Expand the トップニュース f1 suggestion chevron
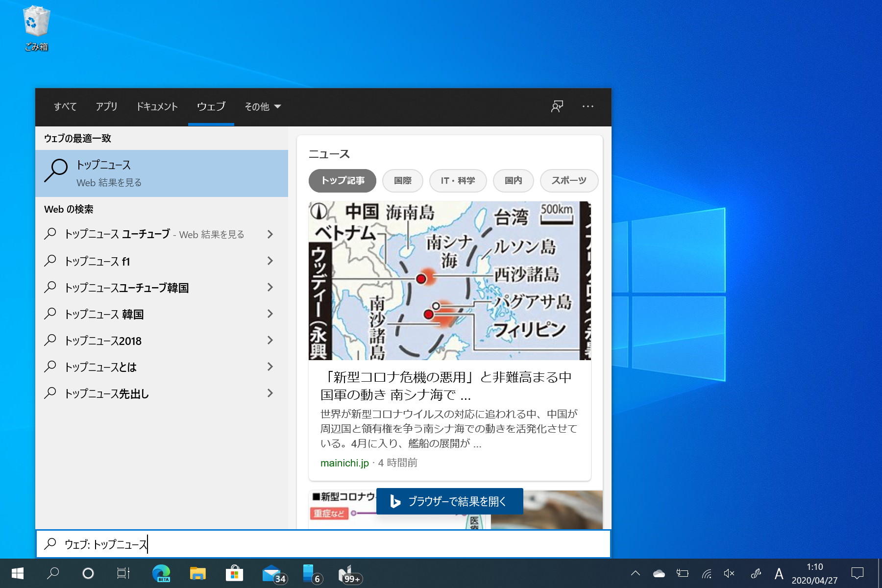 coord(270,261)
